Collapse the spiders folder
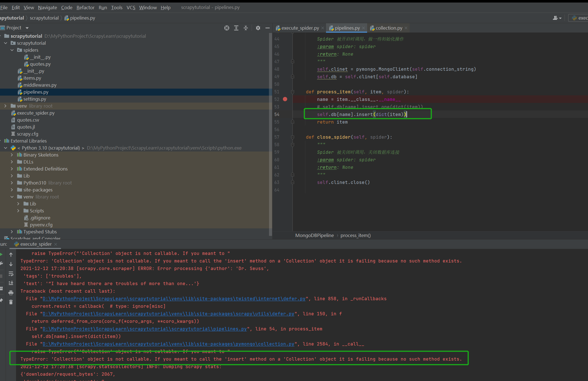Viewport: 588px width, 381px height. point(12,50)
